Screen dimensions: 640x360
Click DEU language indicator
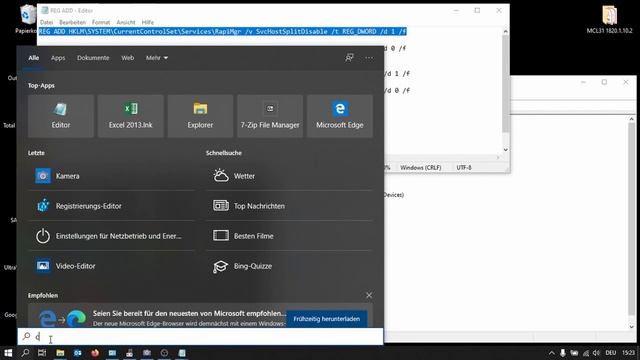click(x=611, y=353)
